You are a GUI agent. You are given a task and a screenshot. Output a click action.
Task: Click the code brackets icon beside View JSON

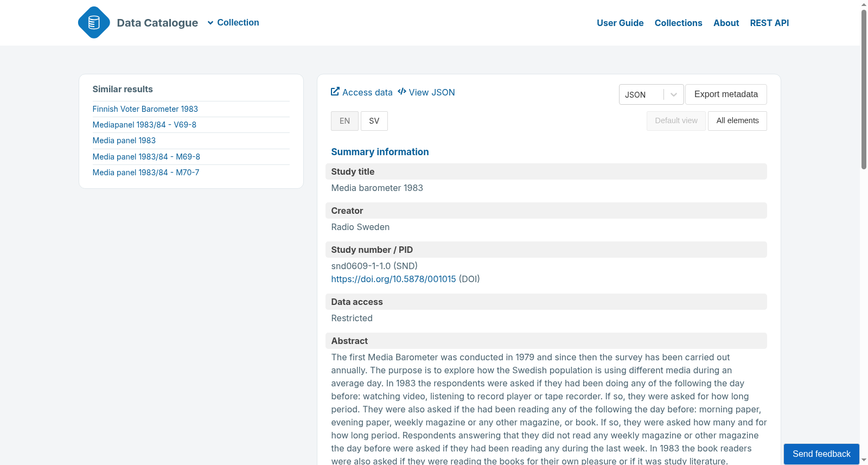pyautogui.click(x=402, y=92)
